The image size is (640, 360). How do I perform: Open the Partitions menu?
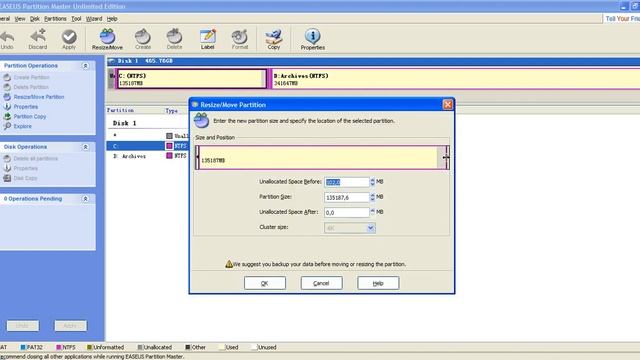coord(55,19)
